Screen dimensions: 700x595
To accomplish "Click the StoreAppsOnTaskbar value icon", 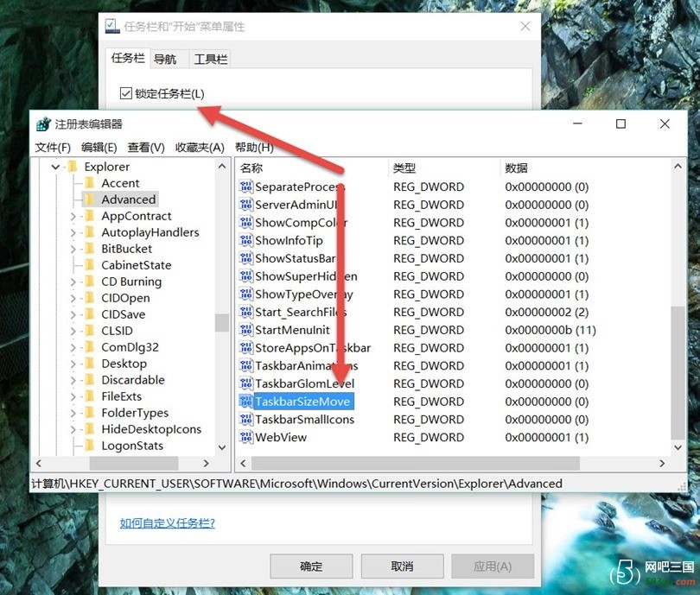I will [246, 347].
